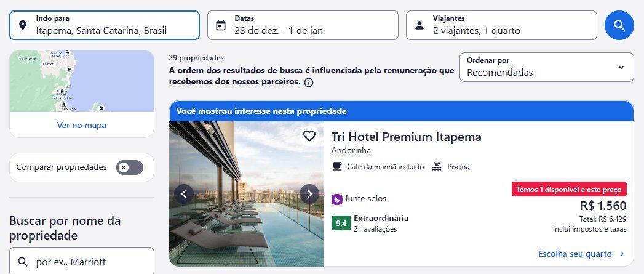Click property name search box
This screenshot has width=644, height=274.
[x=82, y=261]
